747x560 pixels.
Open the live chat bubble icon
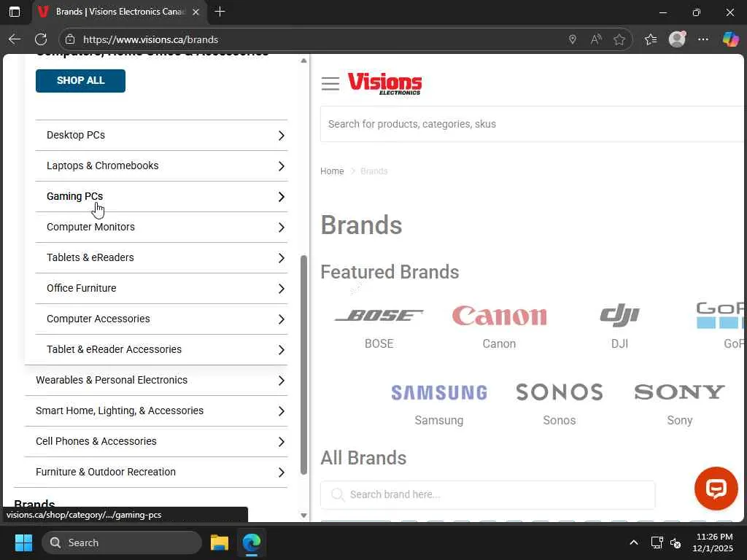pos(716,489)
